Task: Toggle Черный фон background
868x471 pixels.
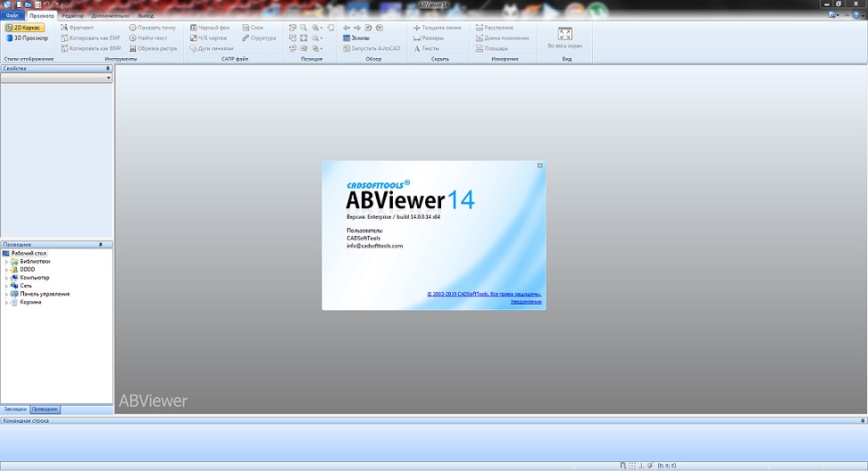Action: point(209,27)
